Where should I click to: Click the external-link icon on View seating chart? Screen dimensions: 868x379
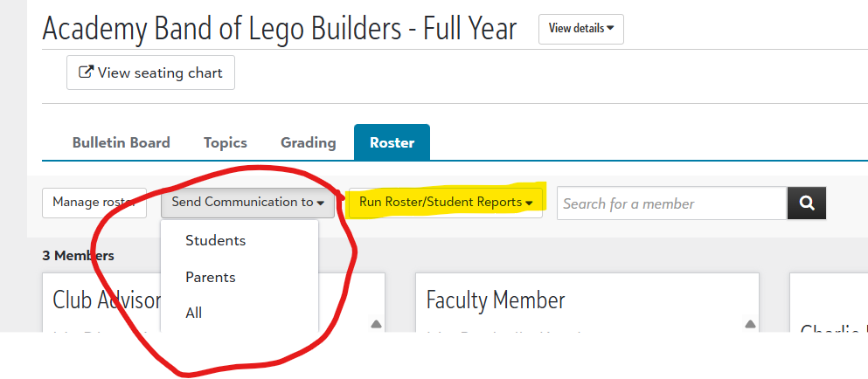coord(86,72)
